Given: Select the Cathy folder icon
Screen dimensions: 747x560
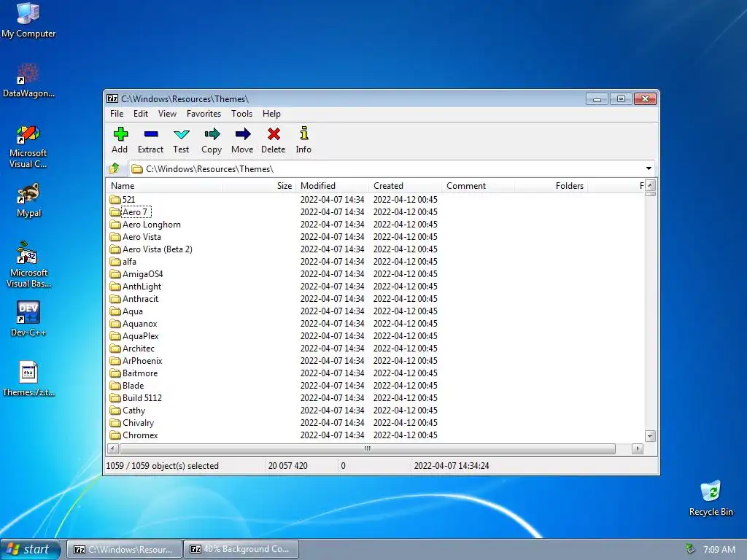Looking at the screenshot, I should tap(115, 410).
